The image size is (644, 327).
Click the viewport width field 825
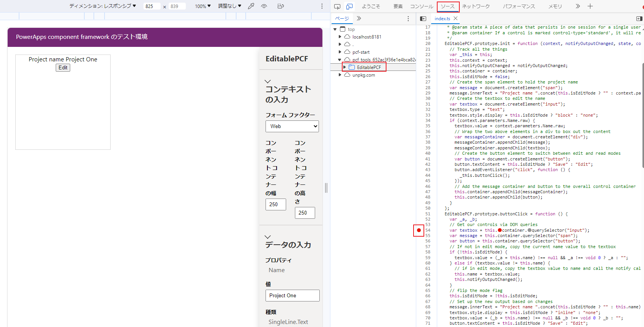click(x=152, y=6)
